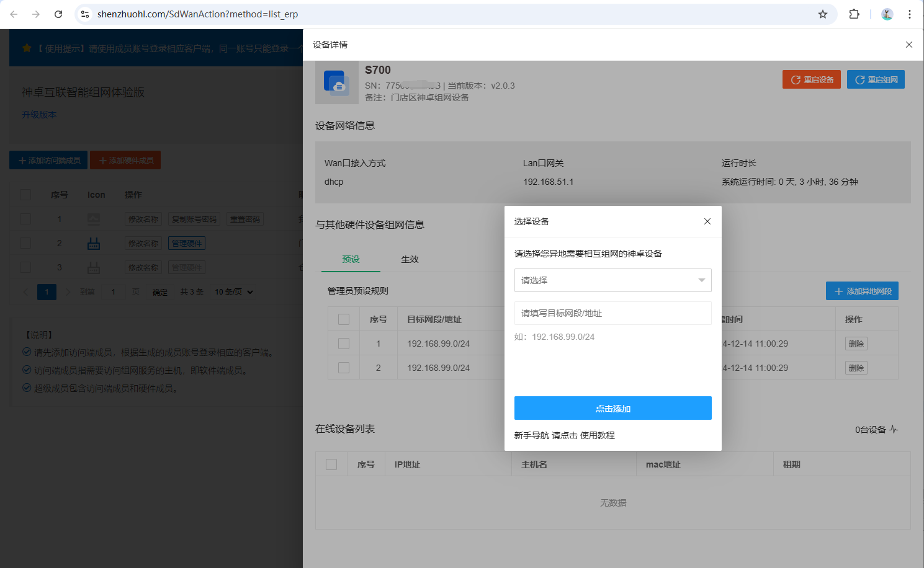924x568 pixels.
Task: Close the 选择设备 dialog
Action: (x=707, y=221)
